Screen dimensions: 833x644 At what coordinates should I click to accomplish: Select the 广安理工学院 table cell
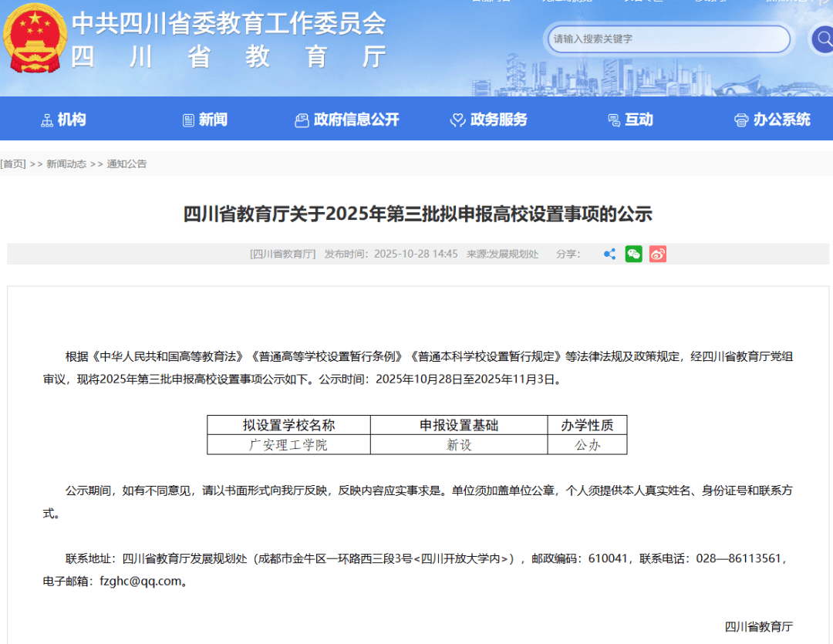point(288,445)
